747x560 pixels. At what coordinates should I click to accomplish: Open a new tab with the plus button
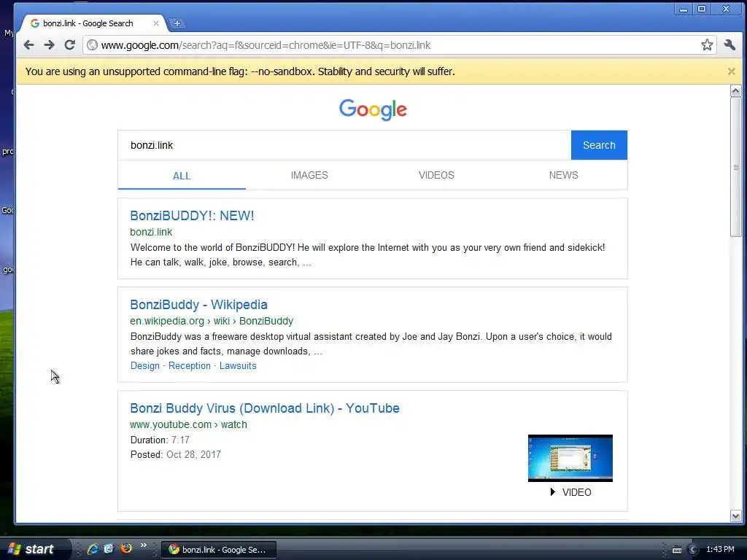pos(177,23)
